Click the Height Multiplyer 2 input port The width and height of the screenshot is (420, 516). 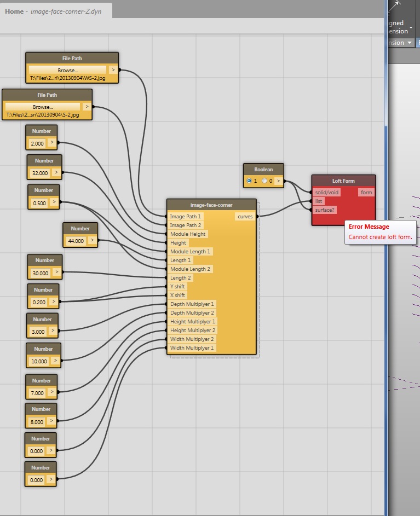(193, 331)
